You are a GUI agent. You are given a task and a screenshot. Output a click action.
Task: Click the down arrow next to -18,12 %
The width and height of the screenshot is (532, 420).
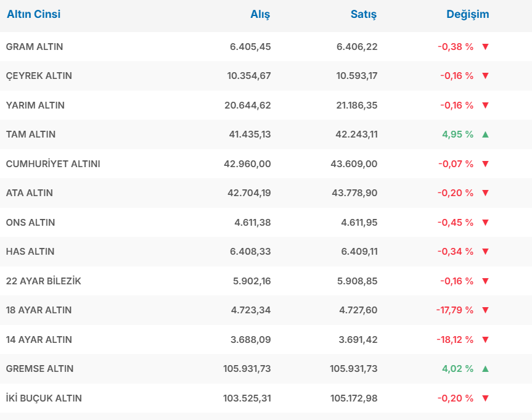(x=485, y=340)
